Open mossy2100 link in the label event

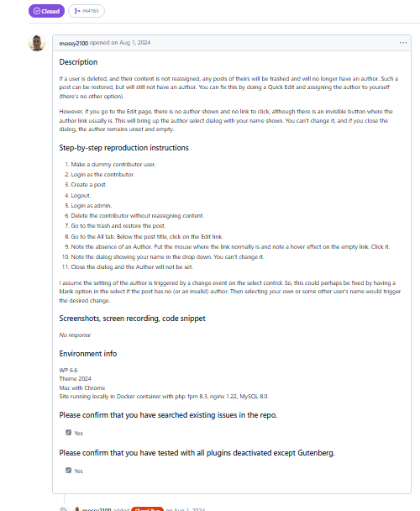click(x=97, y=509)
